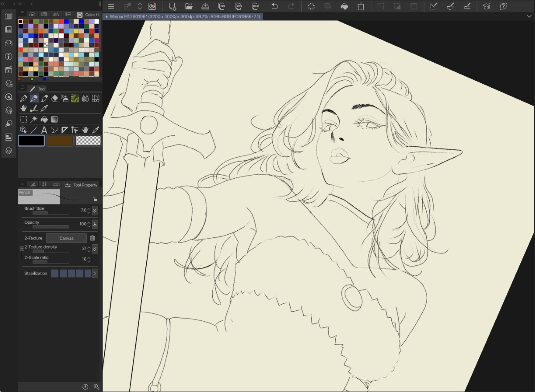
Task: Pick the Gradient tool
Action: [x=54, y=119]
